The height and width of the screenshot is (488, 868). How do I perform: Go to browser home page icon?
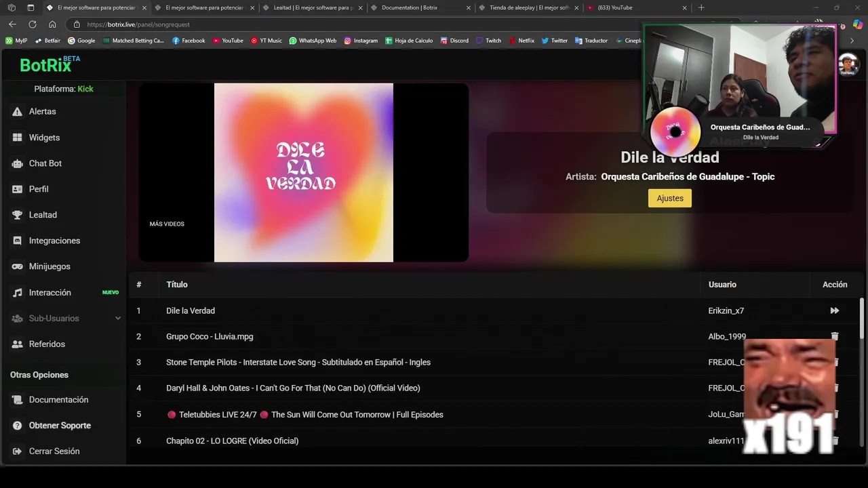coord(52,24)
